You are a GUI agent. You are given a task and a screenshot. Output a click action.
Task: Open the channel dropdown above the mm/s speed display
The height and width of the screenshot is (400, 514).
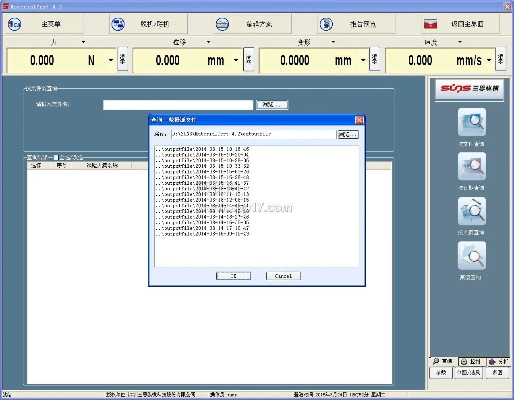coord(460,42)
